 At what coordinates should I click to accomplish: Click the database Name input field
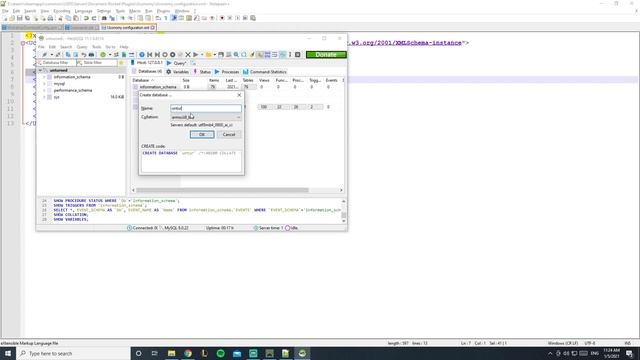206,108
